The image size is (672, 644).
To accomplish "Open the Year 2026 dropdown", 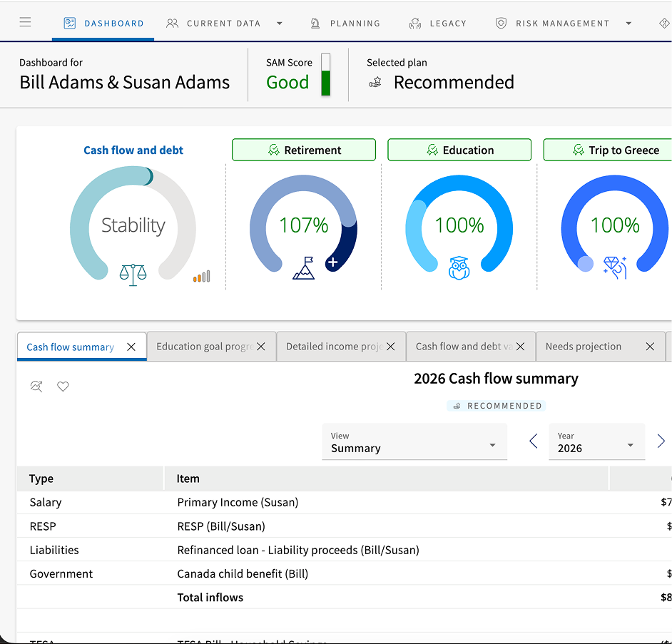I will 596,442.
